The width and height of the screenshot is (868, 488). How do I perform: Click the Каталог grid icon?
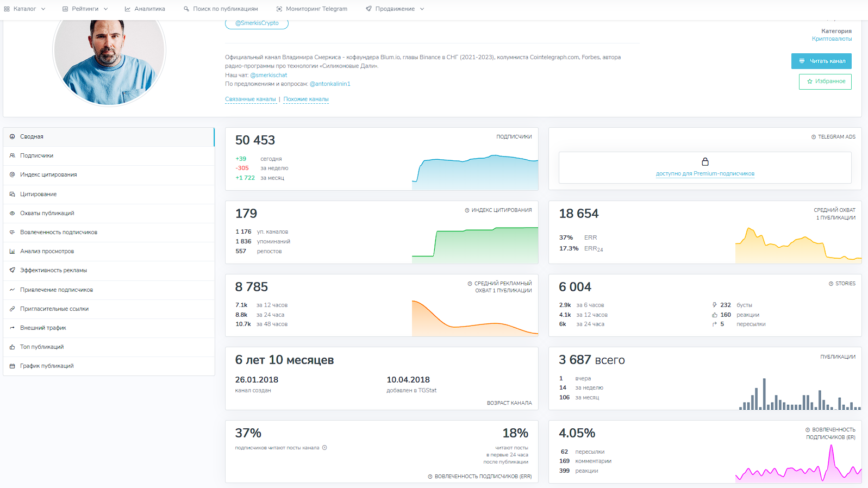tap(7, 9)
